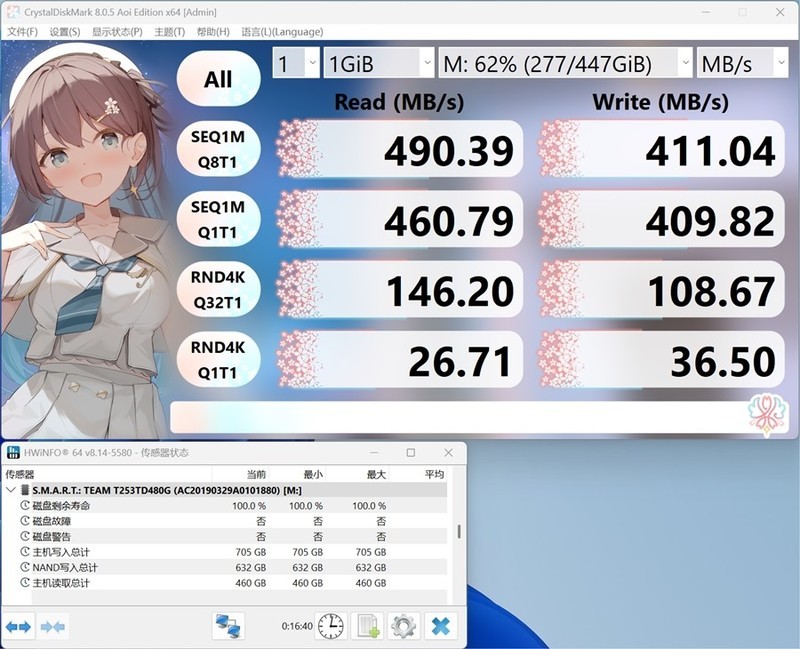Click the clock icon beside NAND写入总计
This screenshot has width=800, height=649.
click(x=25, y=567)
